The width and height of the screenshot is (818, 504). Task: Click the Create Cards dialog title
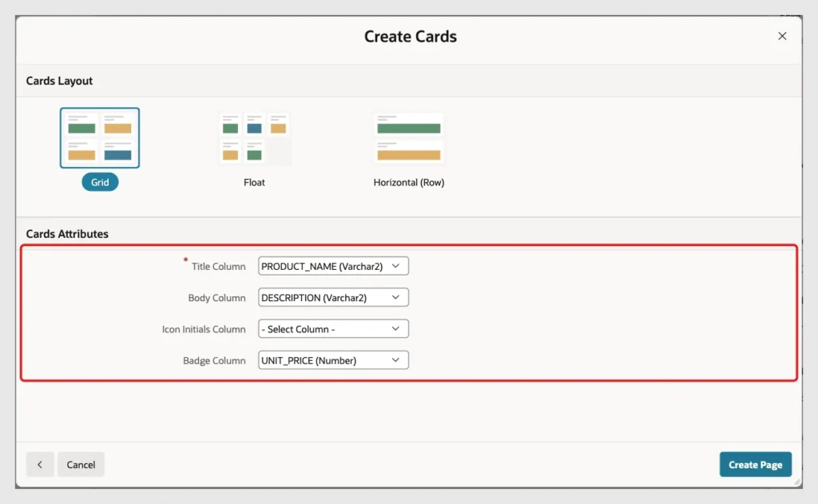(x=410, y=37)
